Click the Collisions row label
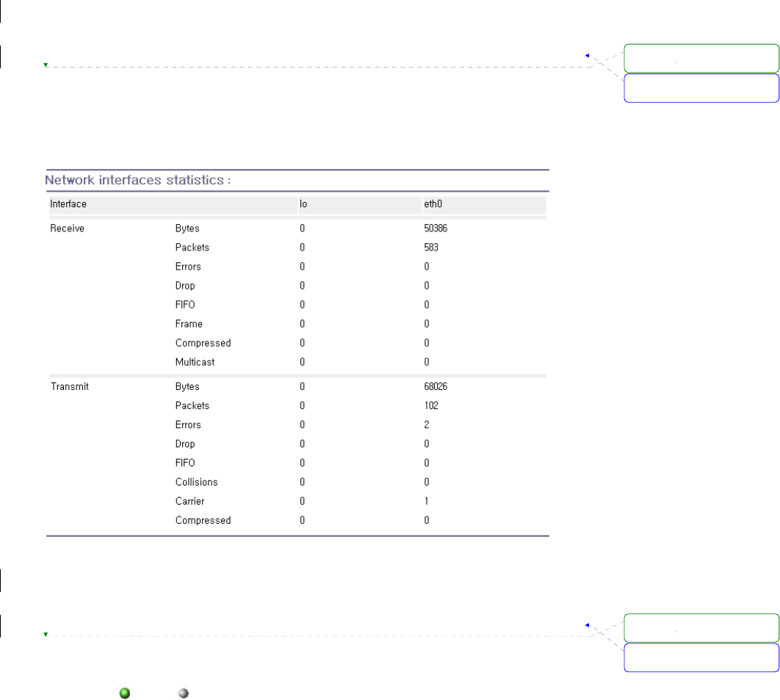The width and height of the screenshot is (780, 700). 197,482
